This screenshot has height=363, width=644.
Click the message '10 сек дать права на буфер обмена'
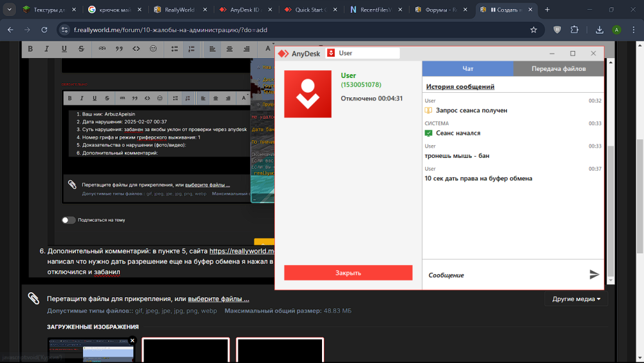[x=478, y=179]
